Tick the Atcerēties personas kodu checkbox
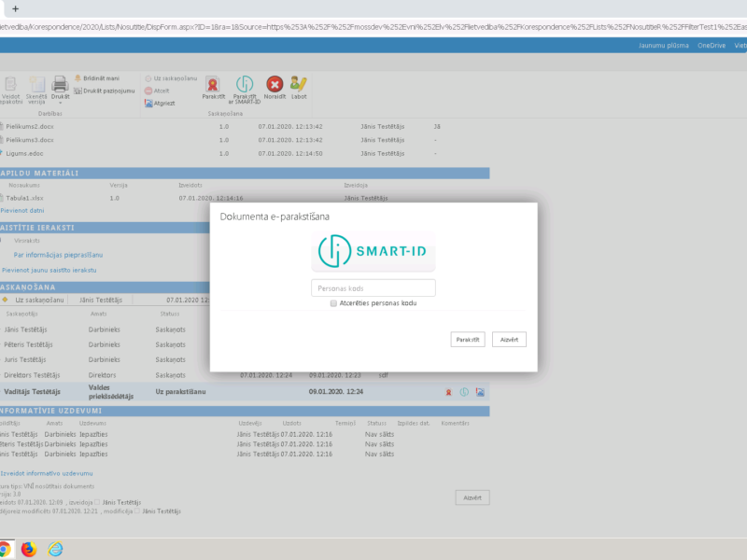The height and width of the screenshot is (560, 747). (x=333, y=303)
